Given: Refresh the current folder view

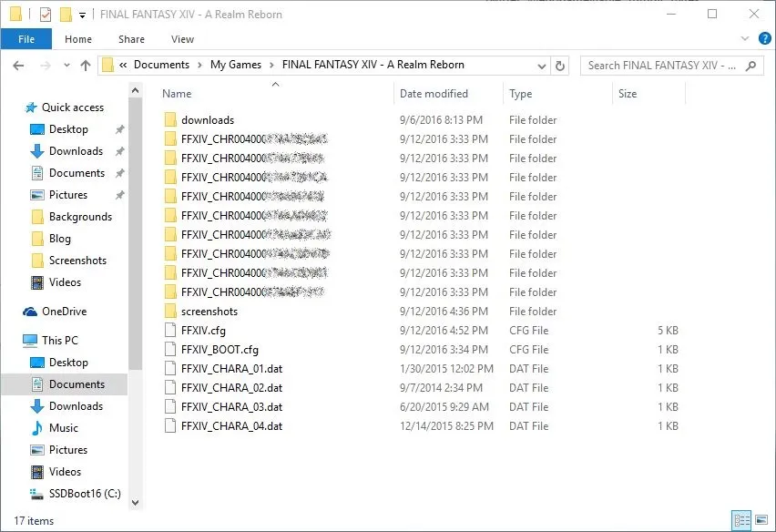Looking at the screenshot, I should [x=560, y=66].
